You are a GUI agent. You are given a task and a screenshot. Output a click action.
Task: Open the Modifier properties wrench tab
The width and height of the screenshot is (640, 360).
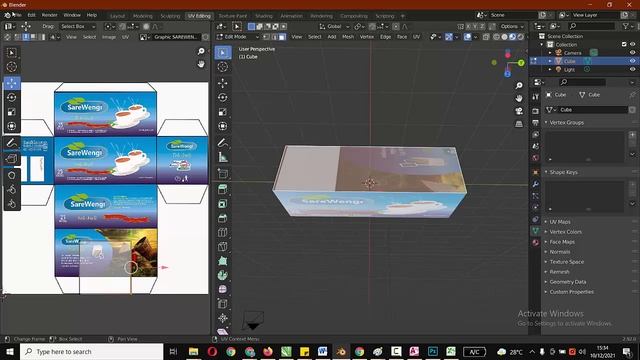pyautogui.click(x=536, y=184)
